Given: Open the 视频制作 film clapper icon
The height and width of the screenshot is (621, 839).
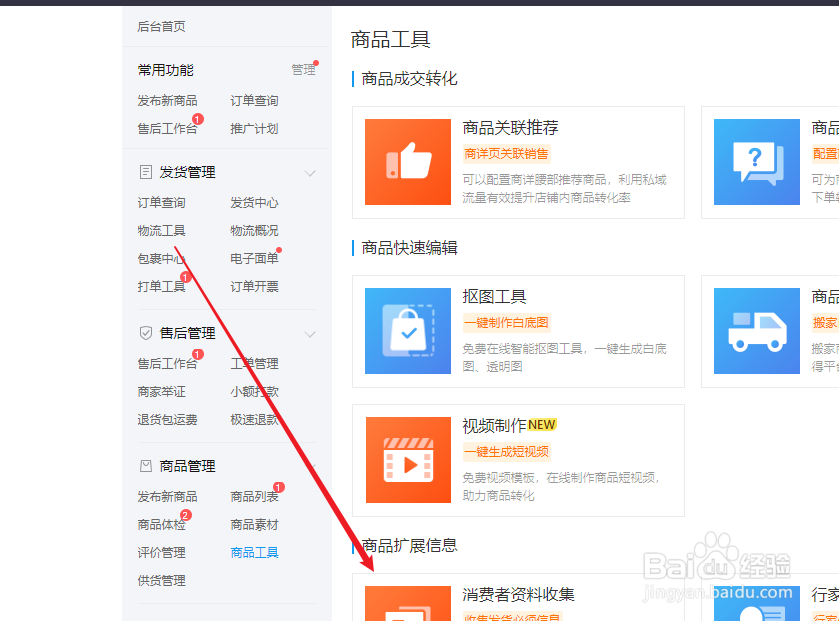Looking at the screenshot, I should point(408,460).
